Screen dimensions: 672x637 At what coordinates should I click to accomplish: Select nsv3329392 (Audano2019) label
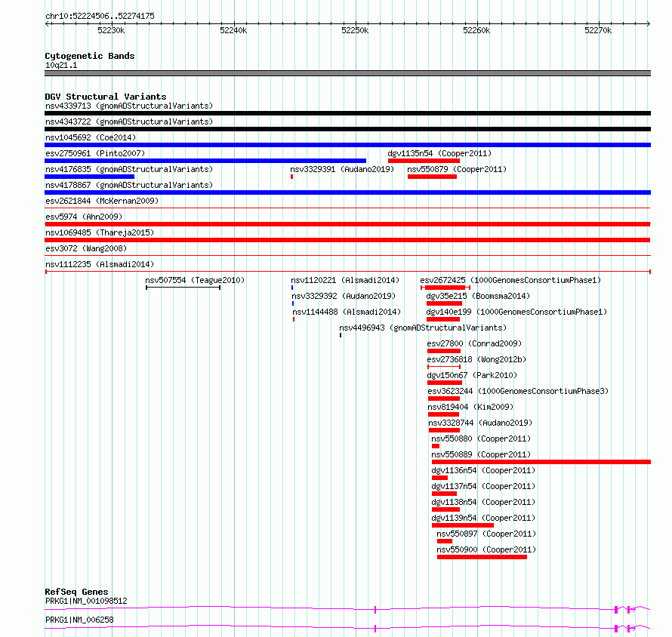344,296
